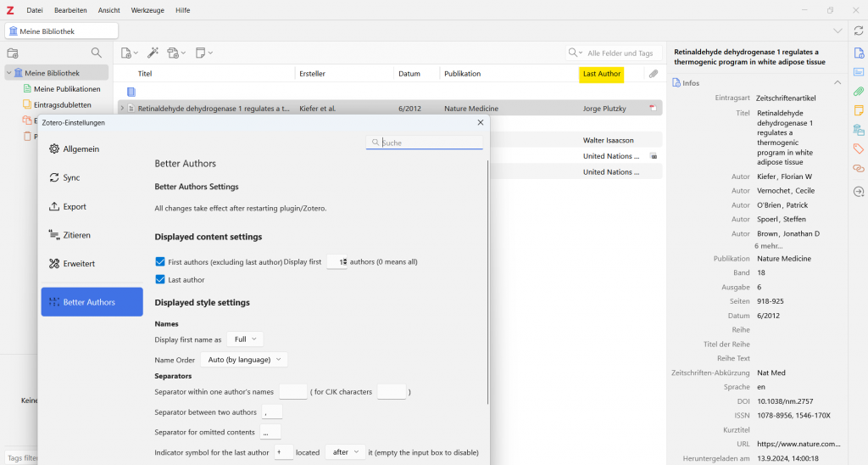868x465 pixels.
Task: Select the Meine Bibliothek tab
Action: point(61,31)
